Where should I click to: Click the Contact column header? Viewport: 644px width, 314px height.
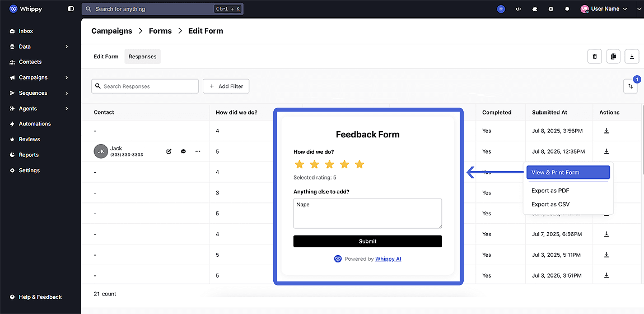click(104, 112)
